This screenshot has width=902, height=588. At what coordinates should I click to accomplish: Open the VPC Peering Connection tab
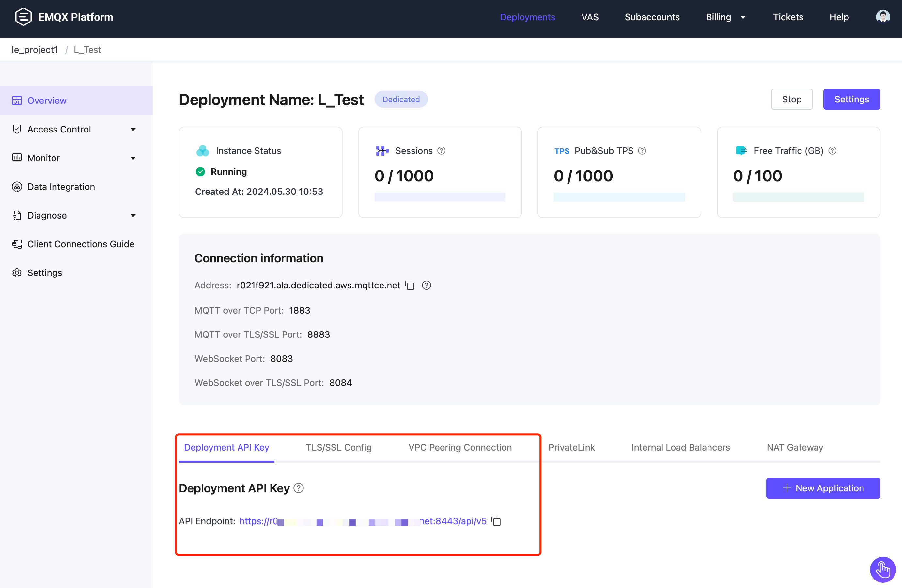click(x=460, y=447)
